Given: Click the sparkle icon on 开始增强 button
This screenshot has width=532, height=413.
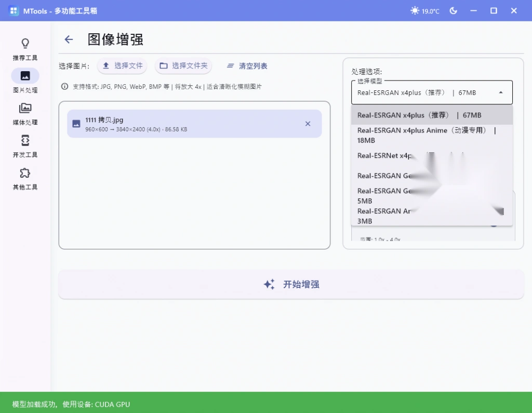Looking at the screenshot, I should [x=269, y=284].
